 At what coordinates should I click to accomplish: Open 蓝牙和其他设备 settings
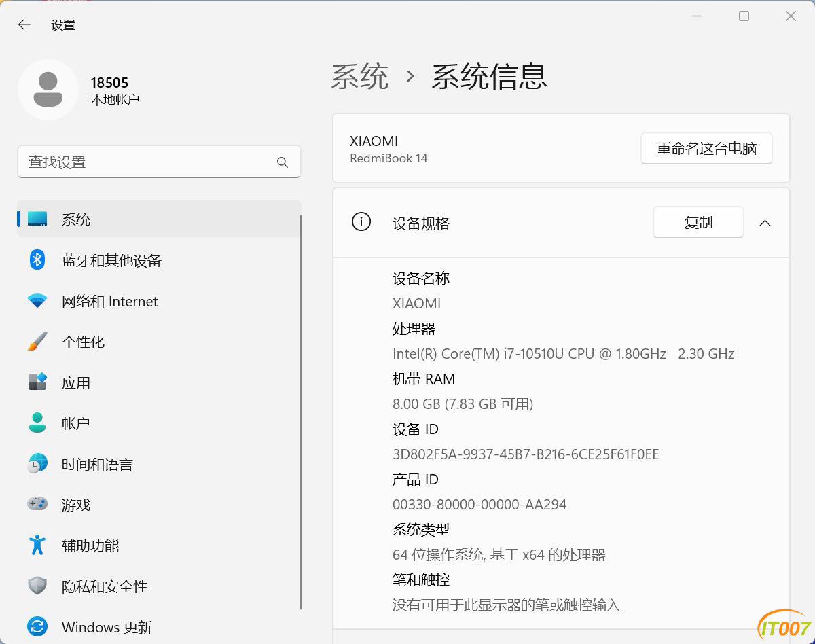tap(159, 260)
